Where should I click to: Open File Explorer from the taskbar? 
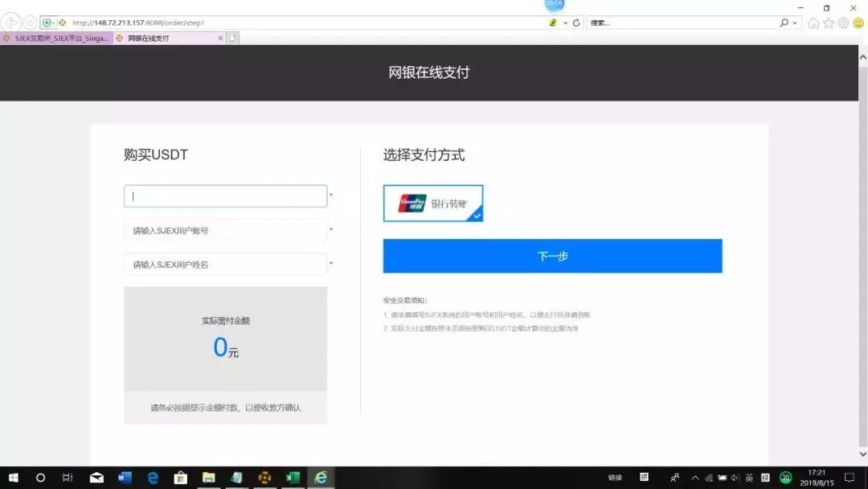click(208, 478)
